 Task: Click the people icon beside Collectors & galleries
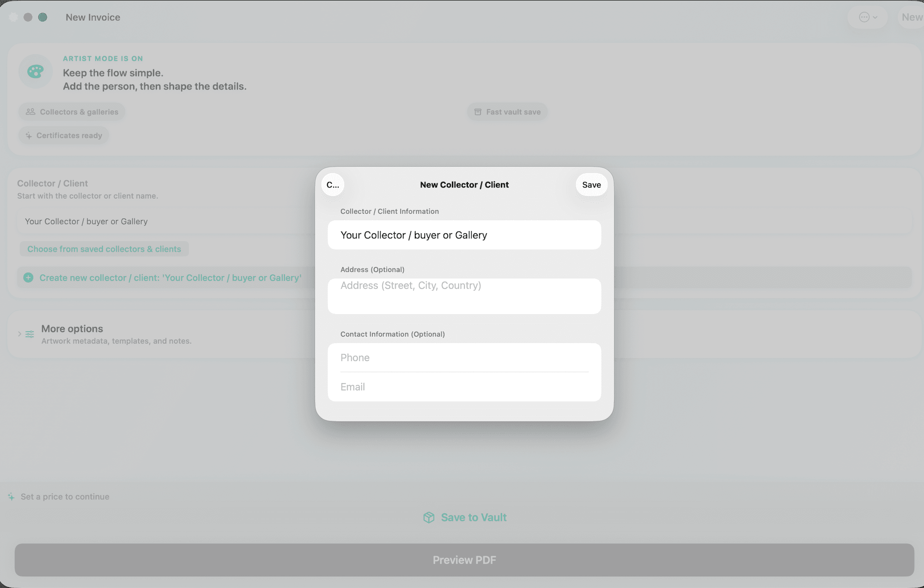coord(30,112)
